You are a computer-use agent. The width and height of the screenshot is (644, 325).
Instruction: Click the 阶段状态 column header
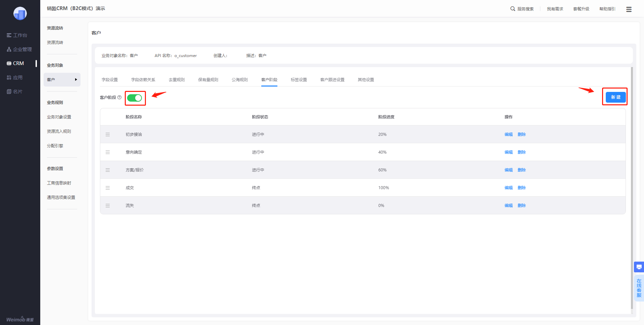[260, 117]
